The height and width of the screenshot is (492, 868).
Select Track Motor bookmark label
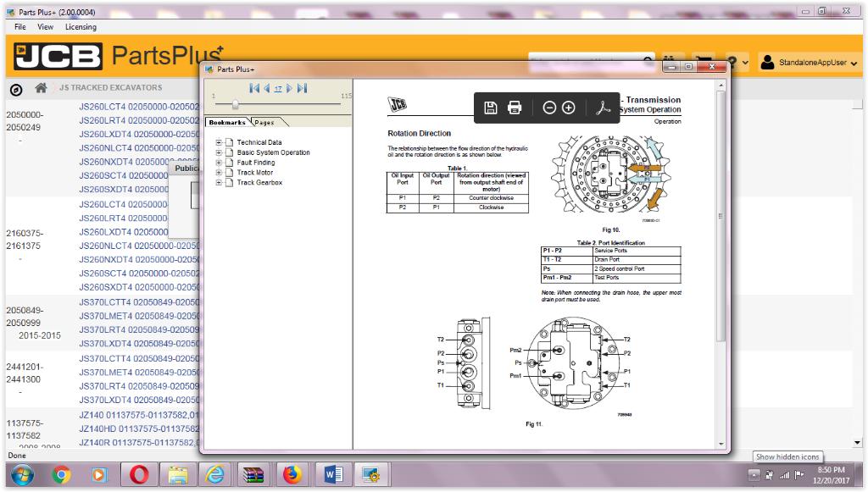click(x=254, y=173)
